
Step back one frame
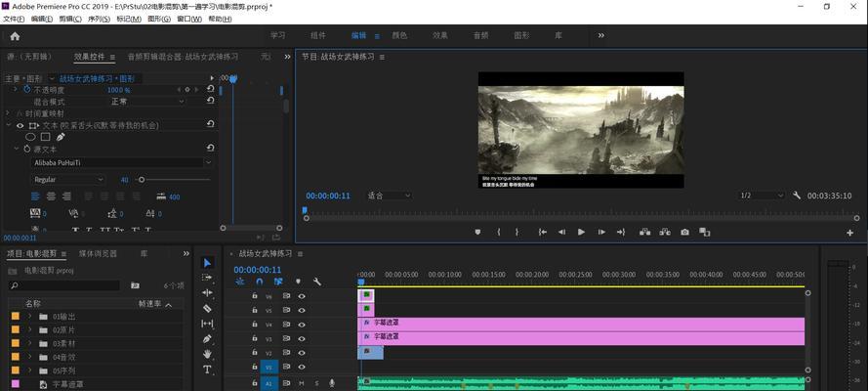coord(561,233)
